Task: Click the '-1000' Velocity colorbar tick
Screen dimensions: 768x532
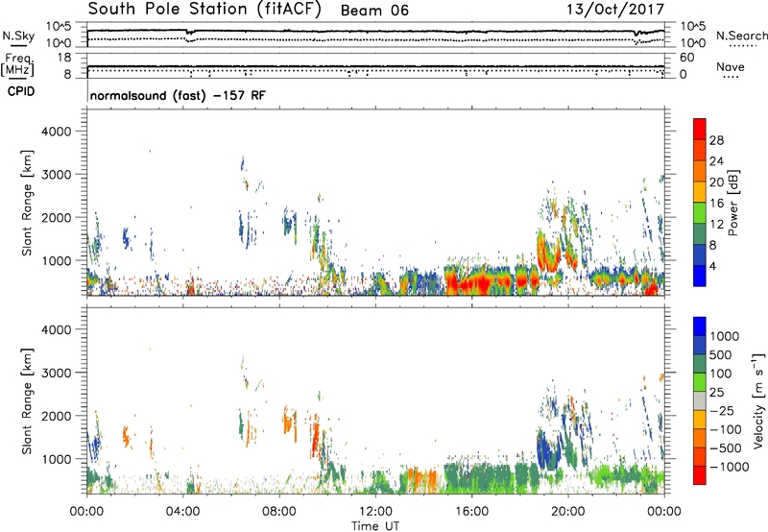Action: coord(730,467)
